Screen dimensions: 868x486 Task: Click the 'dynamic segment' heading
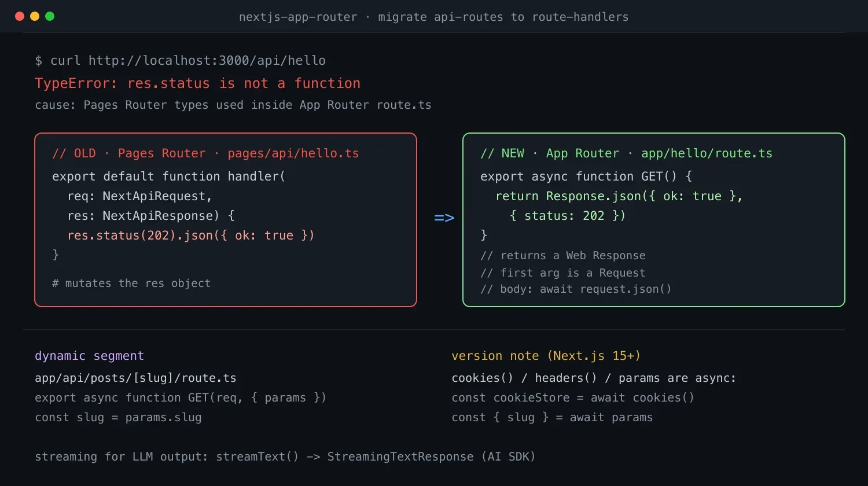tap(90, 356)
